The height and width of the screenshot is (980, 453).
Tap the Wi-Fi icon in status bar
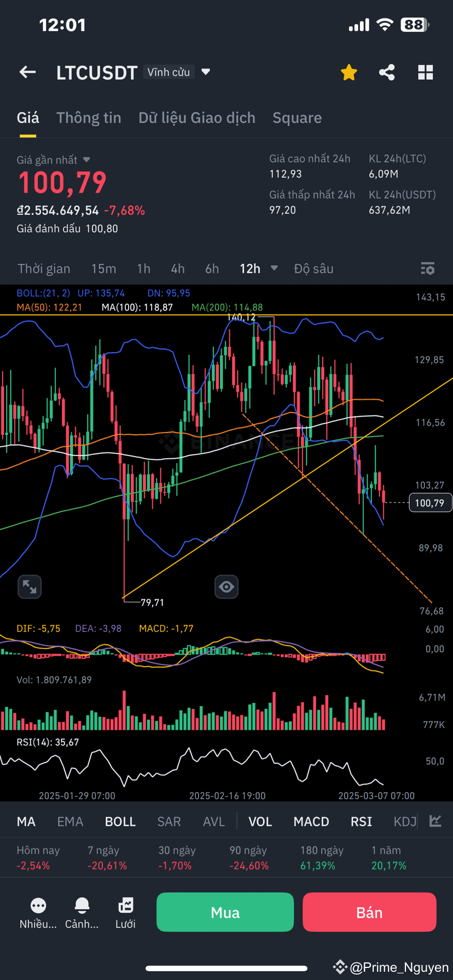[x=385, y=25]
